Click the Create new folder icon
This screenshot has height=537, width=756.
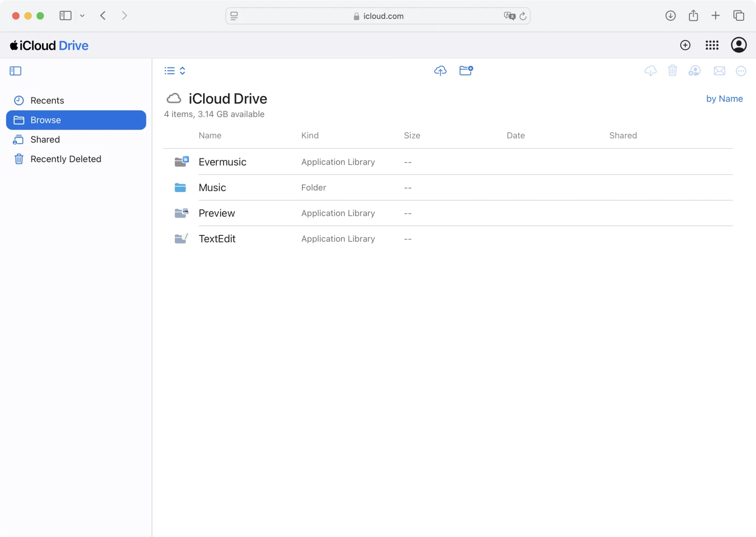click(466, 70)
